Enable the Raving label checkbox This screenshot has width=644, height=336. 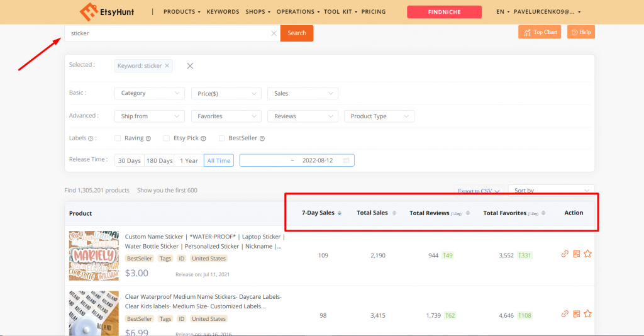coord(118,138)
